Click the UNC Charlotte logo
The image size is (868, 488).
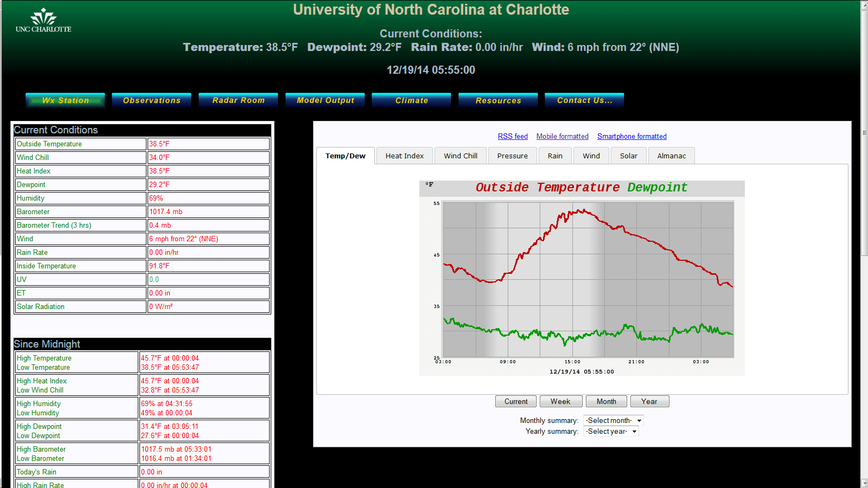[x=43, y=21]
